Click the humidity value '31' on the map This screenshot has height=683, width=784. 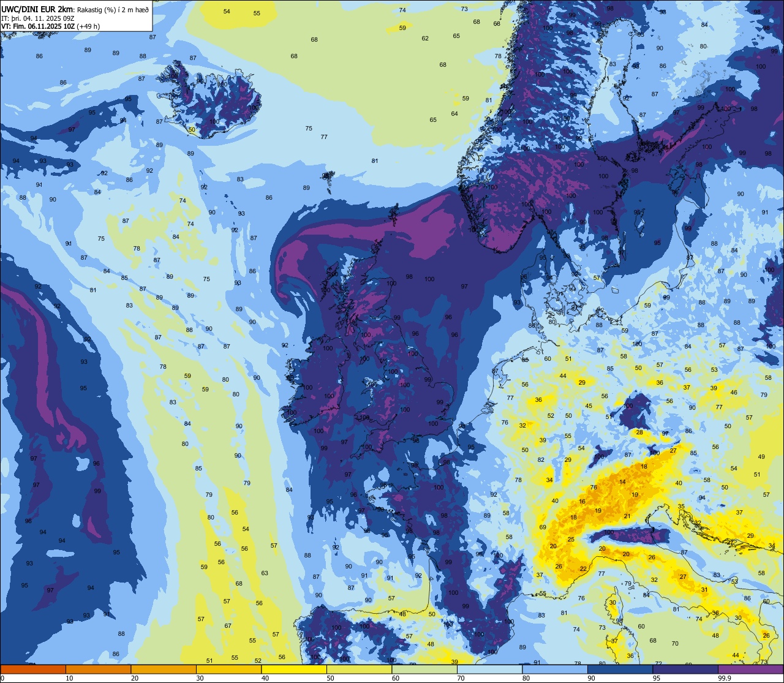tap(704, 590)
